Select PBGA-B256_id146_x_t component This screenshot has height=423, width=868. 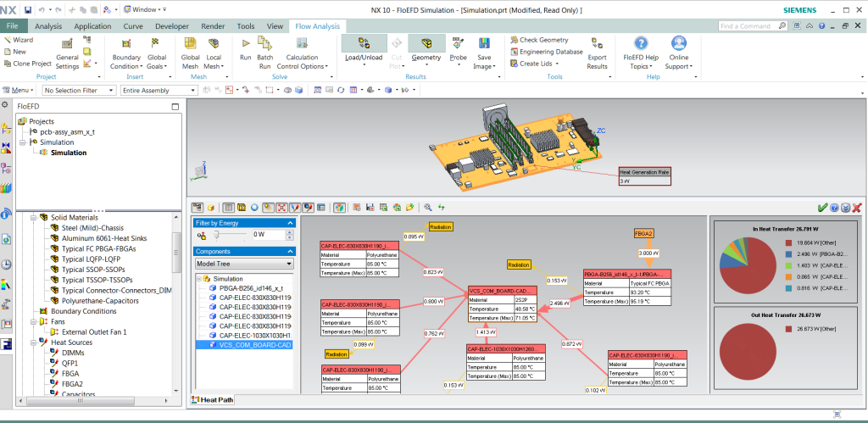click(246, 288)
